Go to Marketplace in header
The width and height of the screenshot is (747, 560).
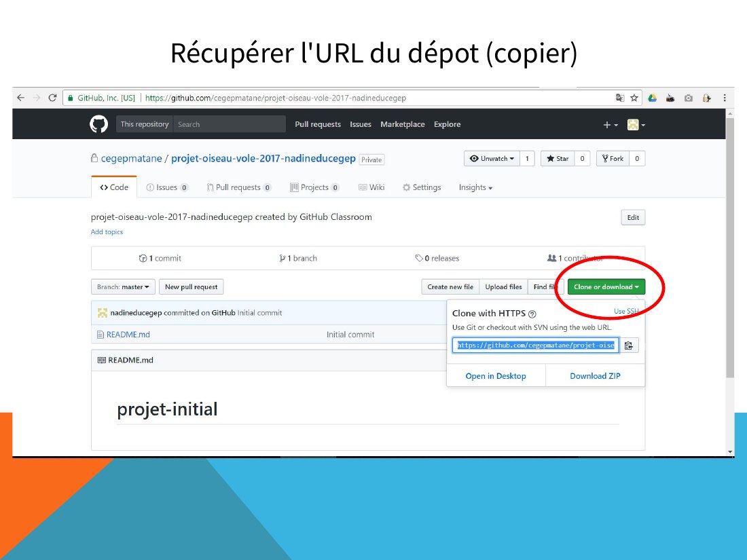pyautogui.click(x=402, y=124)
